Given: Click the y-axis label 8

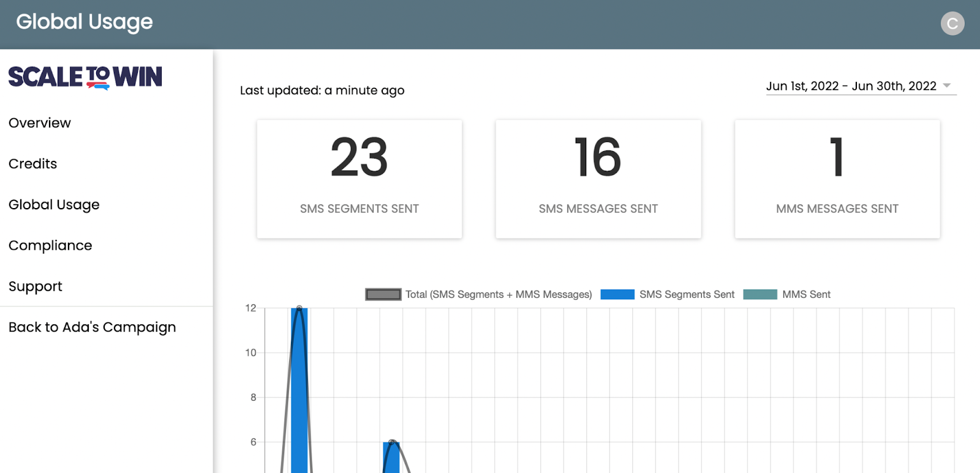Looking at the screenshot, I should click(x=253, y=397).
